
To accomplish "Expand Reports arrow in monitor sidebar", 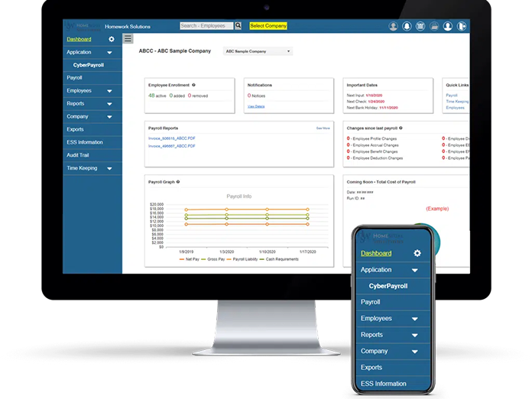I will click(109, 104).
